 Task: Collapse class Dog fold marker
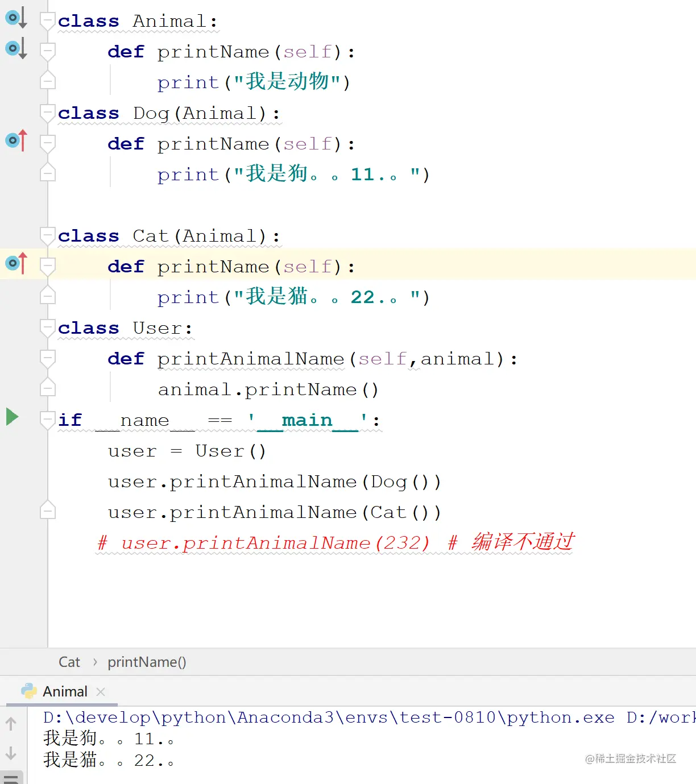click(48, 114)
